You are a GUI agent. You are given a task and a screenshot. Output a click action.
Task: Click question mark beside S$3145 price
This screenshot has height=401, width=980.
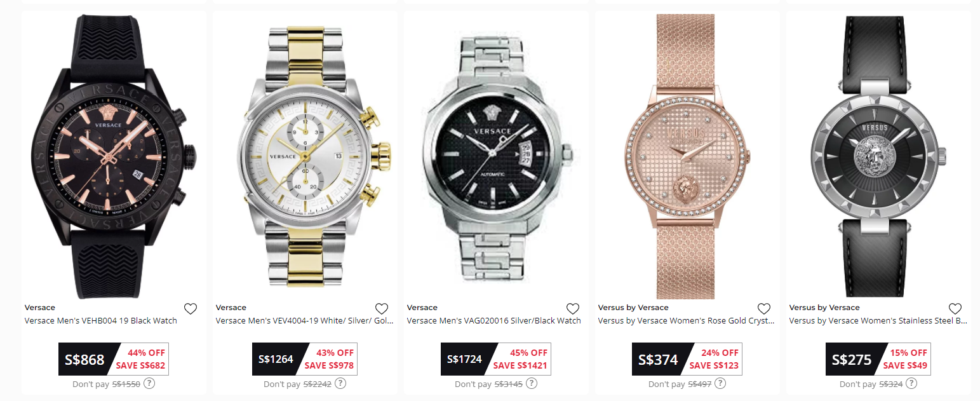tap(532, 383)
